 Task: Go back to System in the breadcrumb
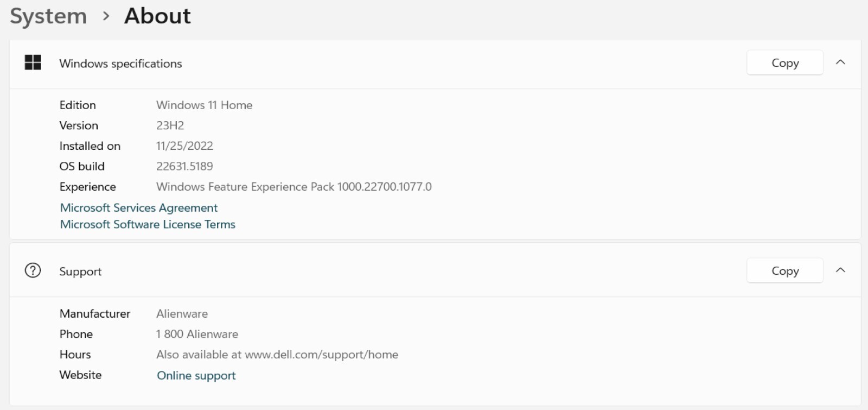48,16
